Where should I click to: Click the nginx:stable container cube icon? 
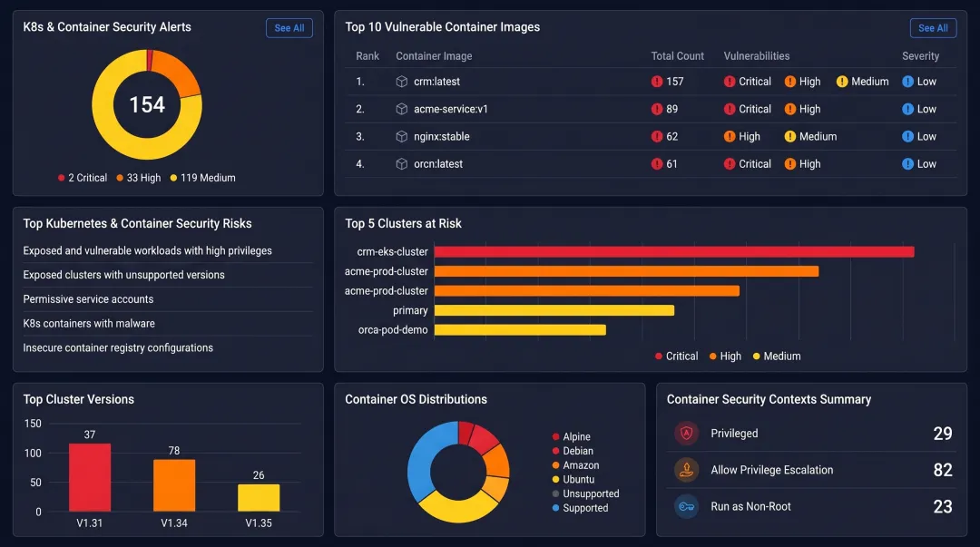[402, 137]
